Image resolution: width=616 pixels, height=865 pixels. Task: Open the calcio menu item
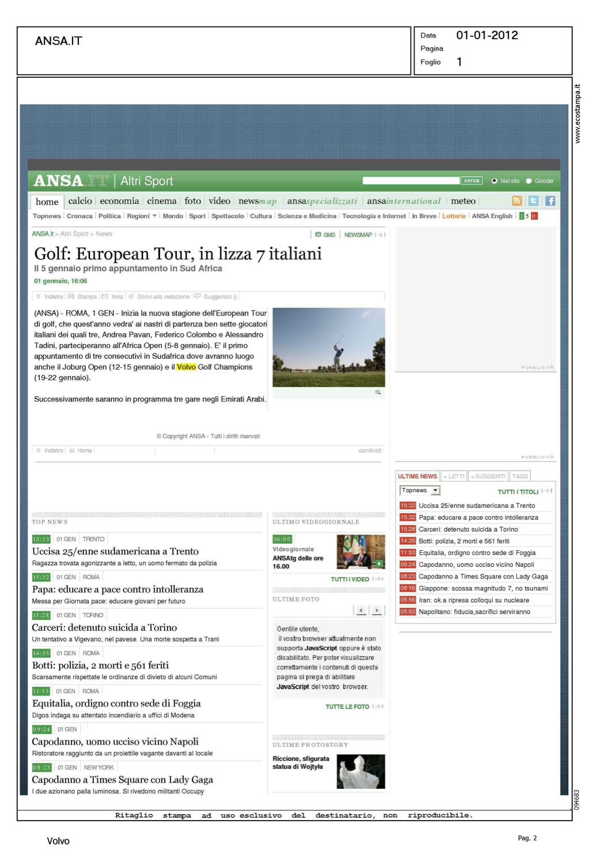[80, 201]
